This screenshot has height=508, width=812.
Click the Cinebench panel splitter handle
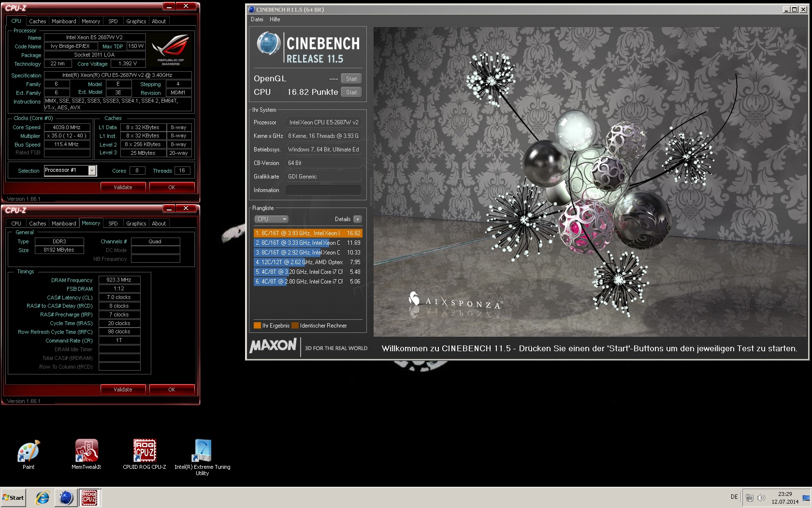click(371, 191)
